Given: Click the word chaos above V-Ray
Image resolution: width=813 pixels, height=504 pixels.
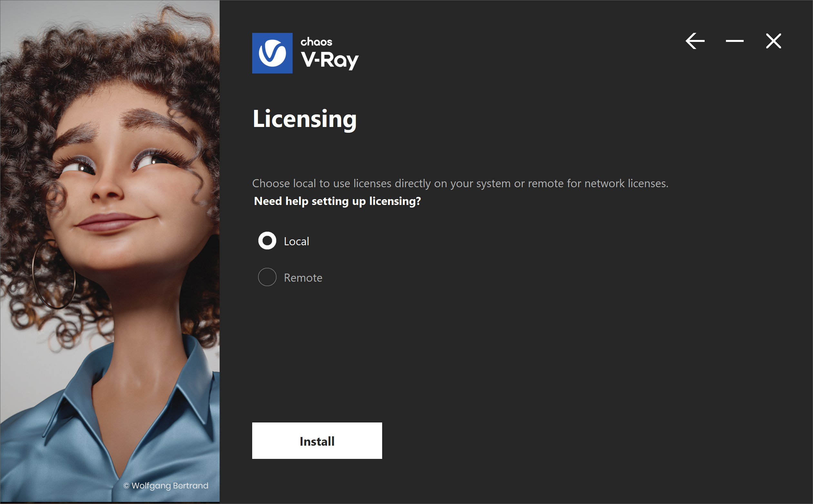Looking at the screenshot, I should (316, 42).
